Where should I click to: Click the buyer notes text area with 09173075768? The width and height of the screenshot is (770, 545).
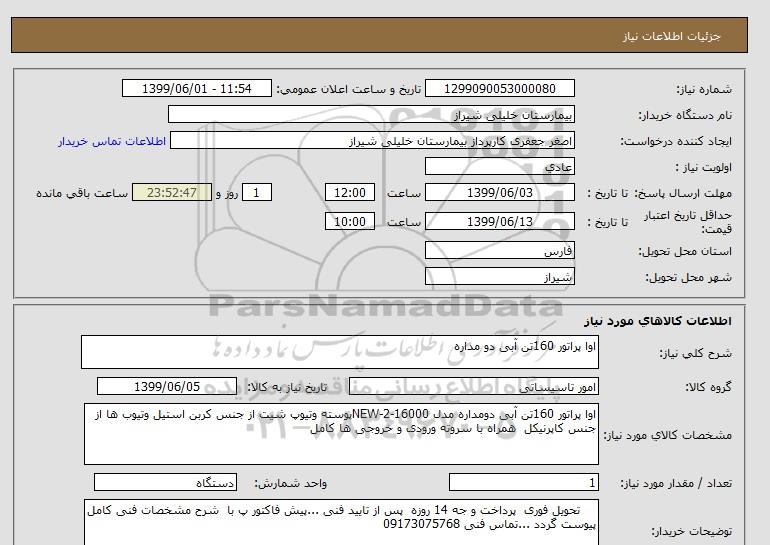[x=341, y=523]
